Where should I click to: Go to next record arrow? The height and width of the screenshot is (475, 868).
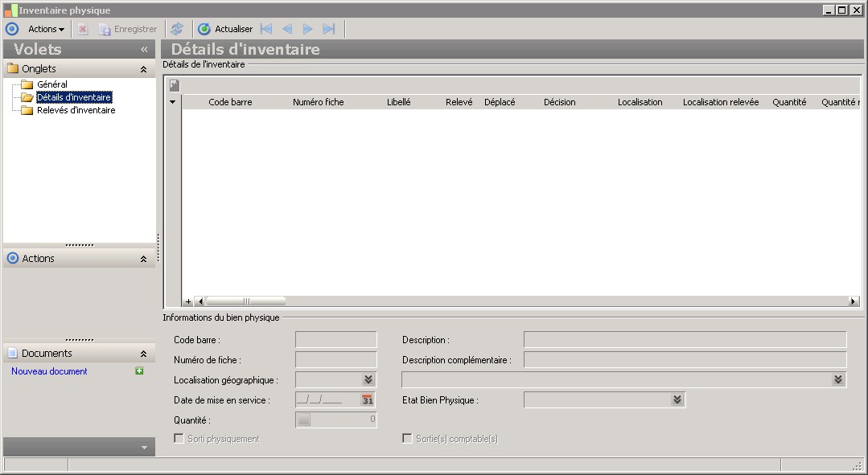(308, 29)
